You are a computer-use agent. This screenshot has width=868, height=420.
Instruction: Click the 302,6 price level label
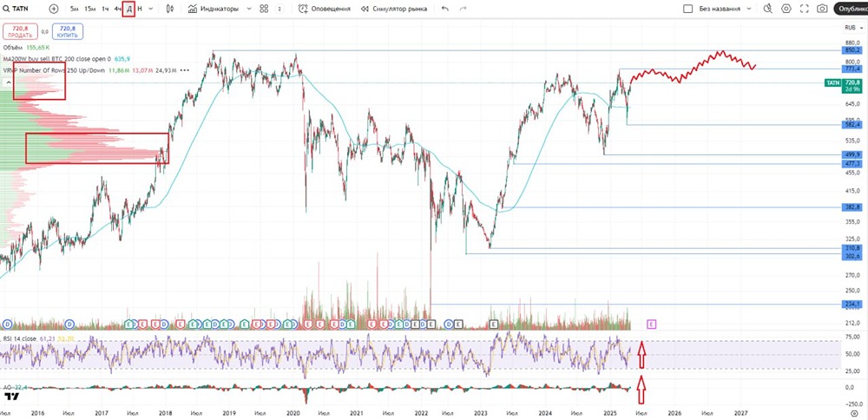852,254
